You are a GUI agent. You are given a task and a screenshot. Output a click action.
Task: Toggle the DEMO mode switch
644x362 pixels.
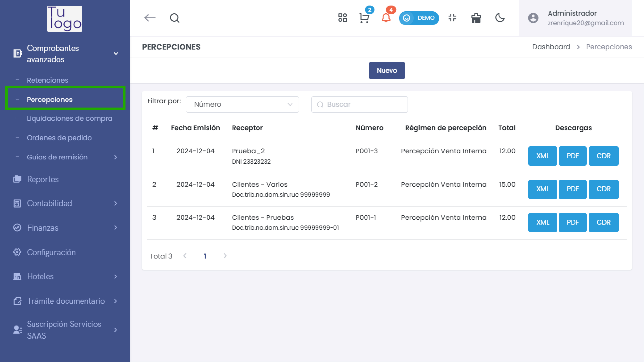tap(419, 18)
